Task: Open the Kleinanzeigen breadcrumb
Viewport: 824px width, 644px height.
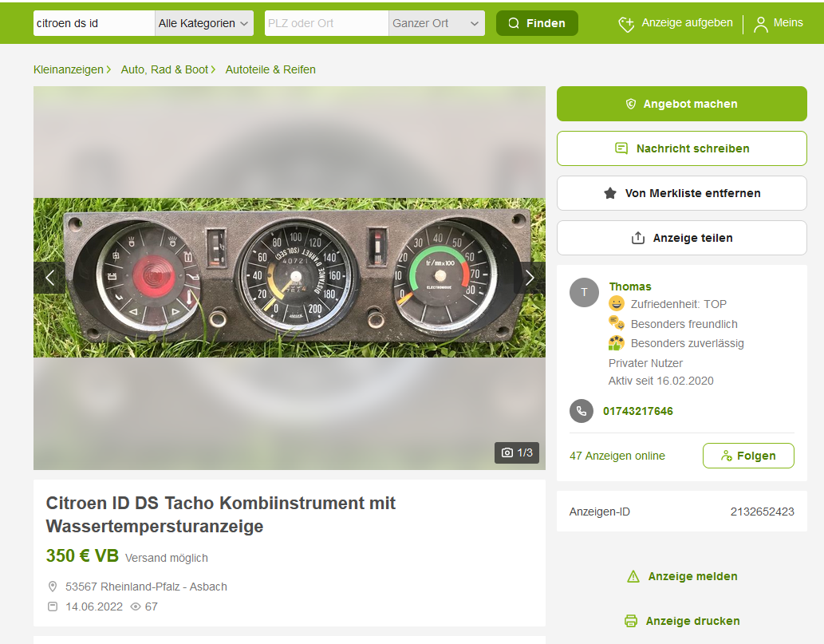Action: tap(69, 69)
